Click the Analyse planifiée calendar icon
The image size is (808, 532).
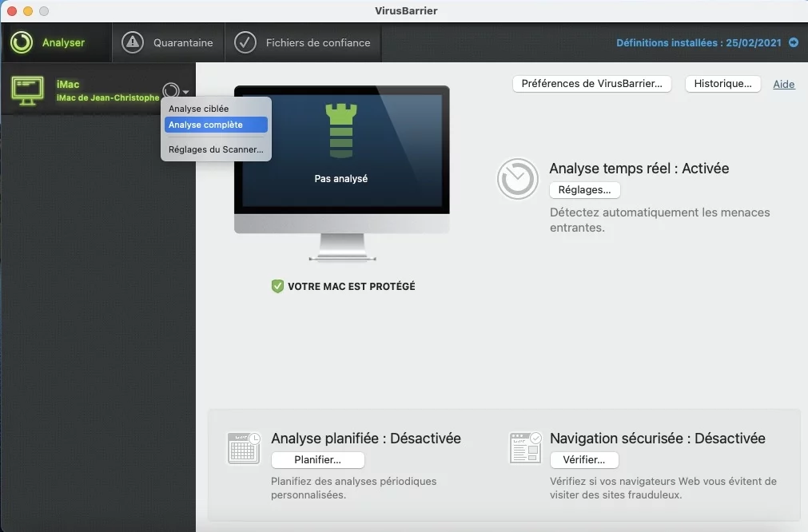243,448
